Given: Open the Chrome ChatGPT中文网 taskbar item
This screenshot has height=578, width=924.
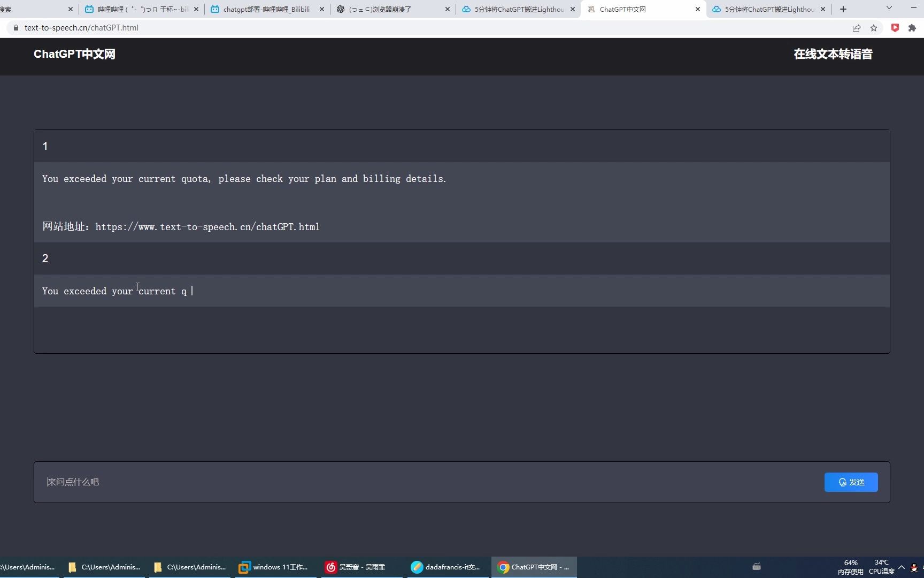Looking at the screenshot, I should point(534,567).
